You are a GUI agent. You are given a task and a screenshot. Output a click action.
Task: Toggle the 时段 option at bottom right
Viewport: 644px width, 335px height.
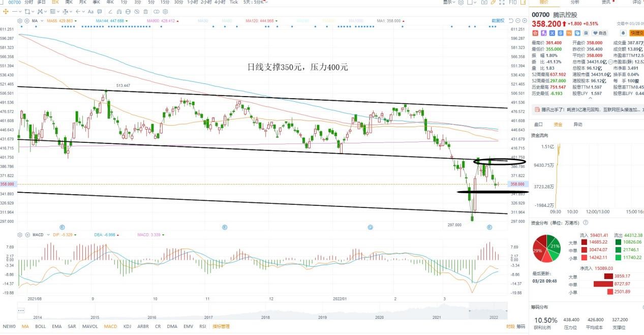click(510, 326)
